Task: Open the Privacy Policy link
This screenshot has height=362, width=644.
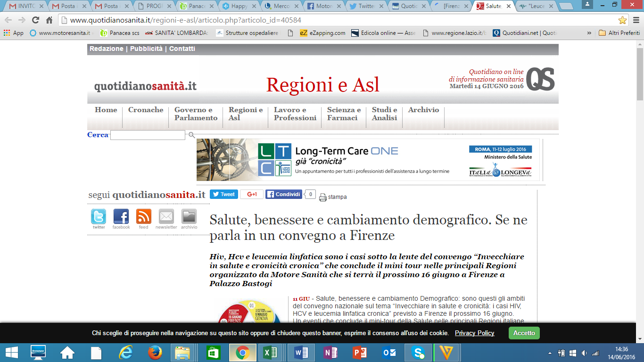Action: point(474,333)
